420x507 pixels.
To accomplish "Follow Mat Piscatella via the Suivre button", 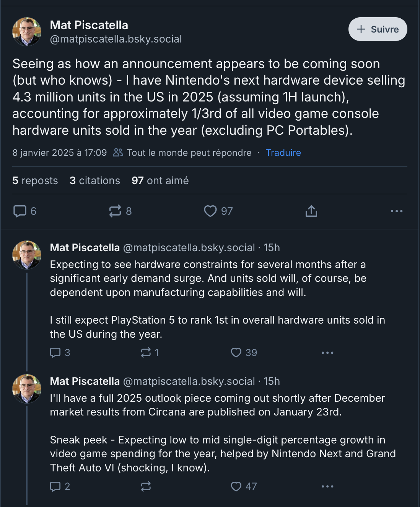I will [x=377, y=29].
